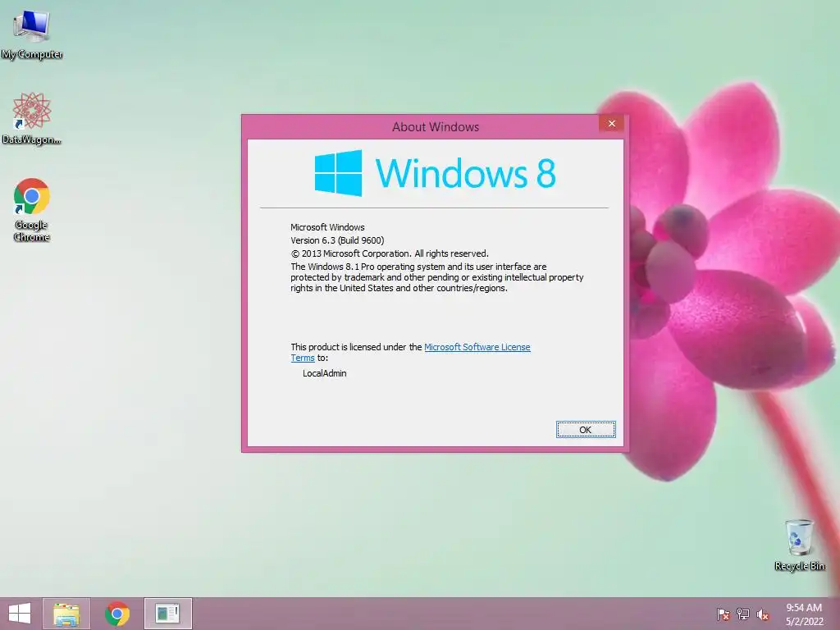
Task: Click the "LocalAdmin" licensee name
Action: coord(325,373)
